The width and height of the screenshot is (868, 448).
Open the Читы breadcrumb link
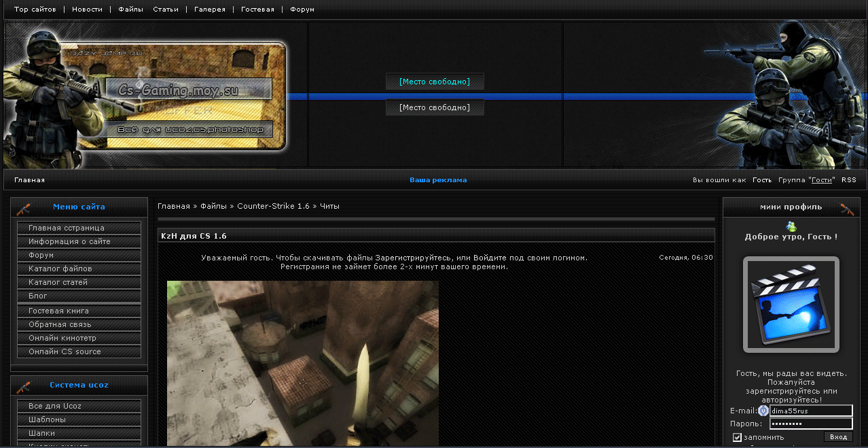pyautogui.click(x=329, y=206)
